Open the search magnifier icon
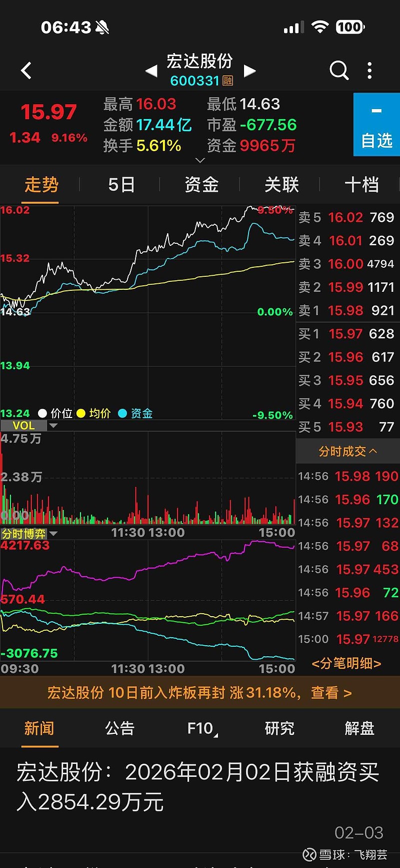The height and width of the screenshot is (868, 400). 339,71
